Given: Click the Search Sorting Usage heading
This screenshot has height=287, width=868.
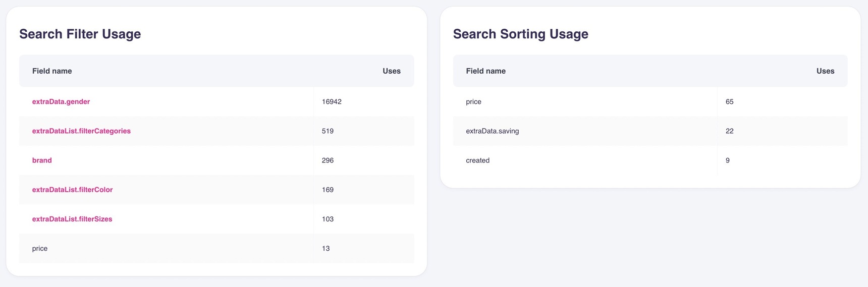Looking at the screenshot, I should pos(520,34).
